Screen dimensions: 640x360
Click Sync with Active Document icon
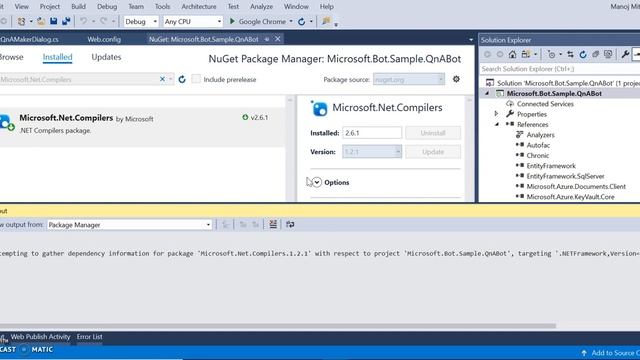(x=570, y=54)
